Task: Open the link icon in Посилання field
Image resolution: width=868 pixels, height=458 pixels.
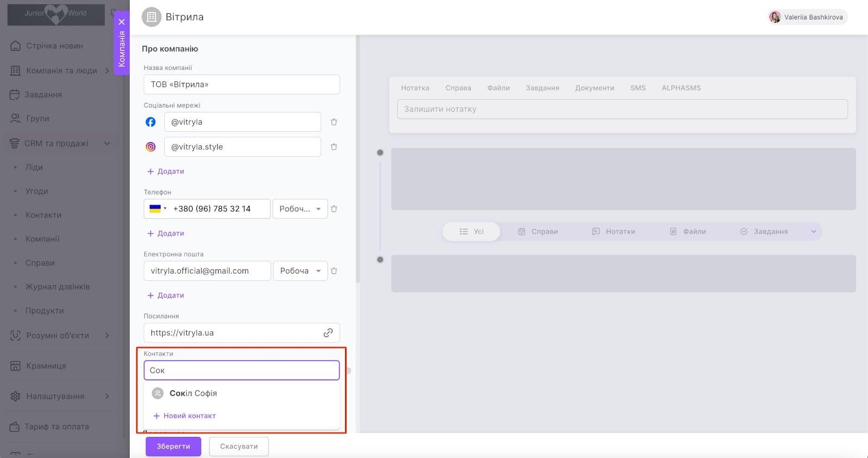Action: tap(328, 333)
